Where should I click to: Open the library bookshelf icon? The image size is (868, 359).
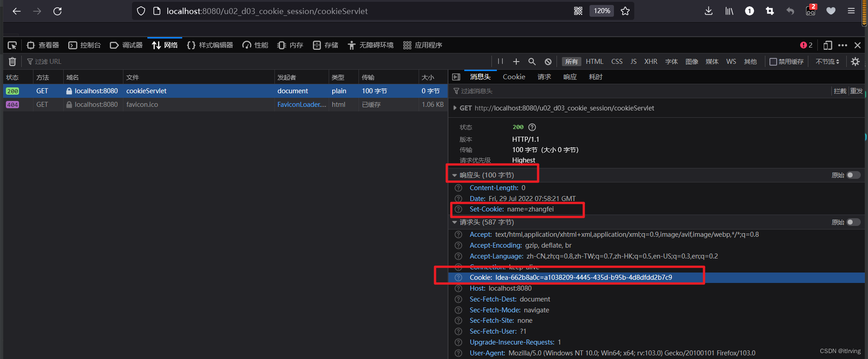click(x=729, y=11)
